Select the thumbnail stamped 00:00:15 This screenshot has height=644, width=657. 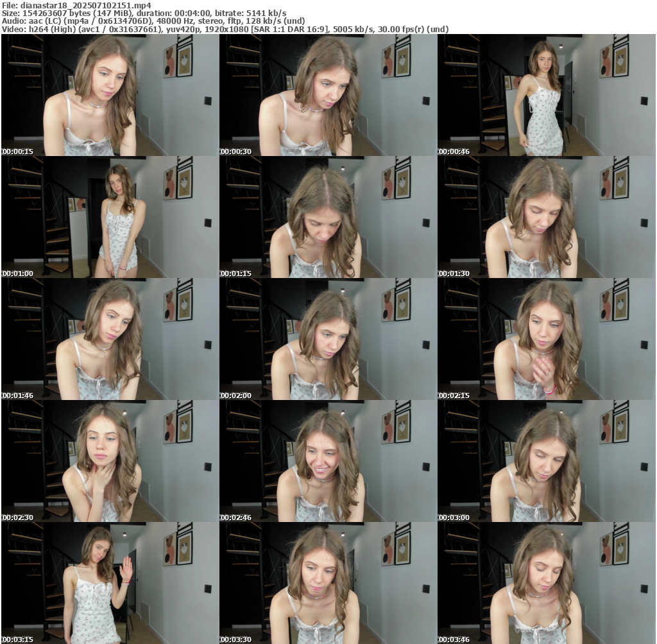[x=110, y=95]
